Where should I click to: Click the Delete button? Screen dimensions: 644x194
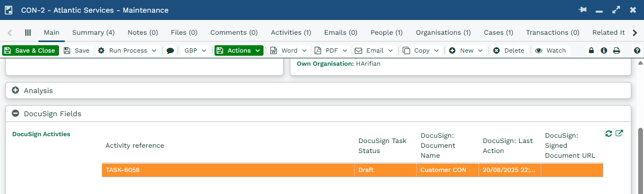(x=509, y=50)
